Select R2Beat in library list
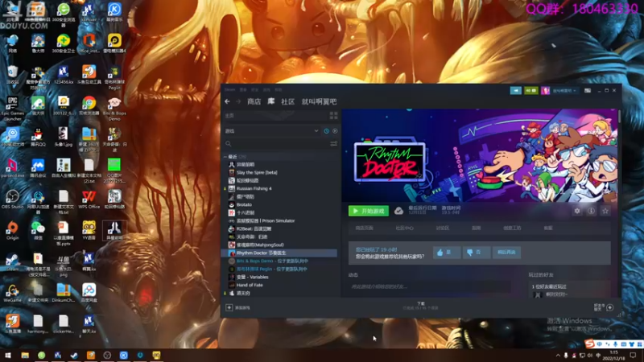 click(254, 228)
